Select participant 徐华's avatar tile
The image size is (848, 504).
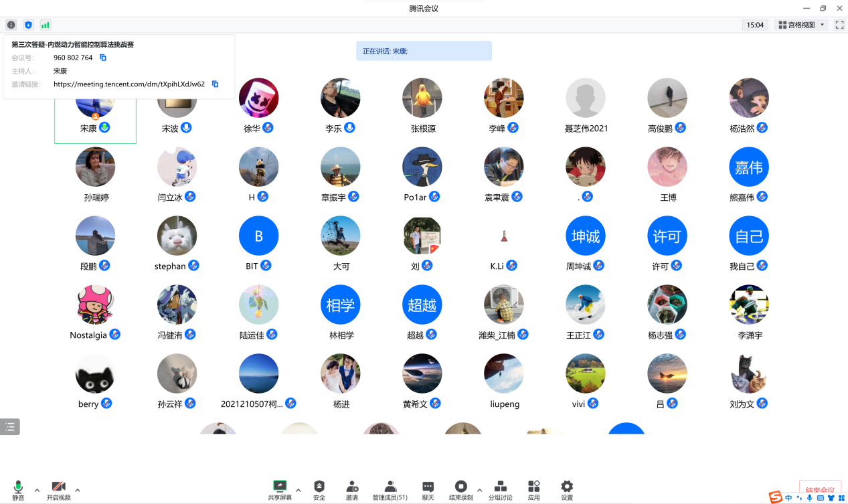click(258, 98)
